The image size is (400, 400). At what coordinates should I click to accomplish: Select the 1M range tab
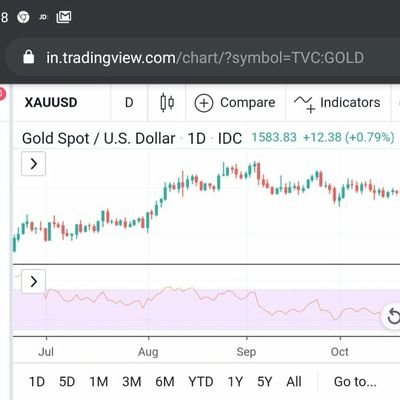(99, 382)
